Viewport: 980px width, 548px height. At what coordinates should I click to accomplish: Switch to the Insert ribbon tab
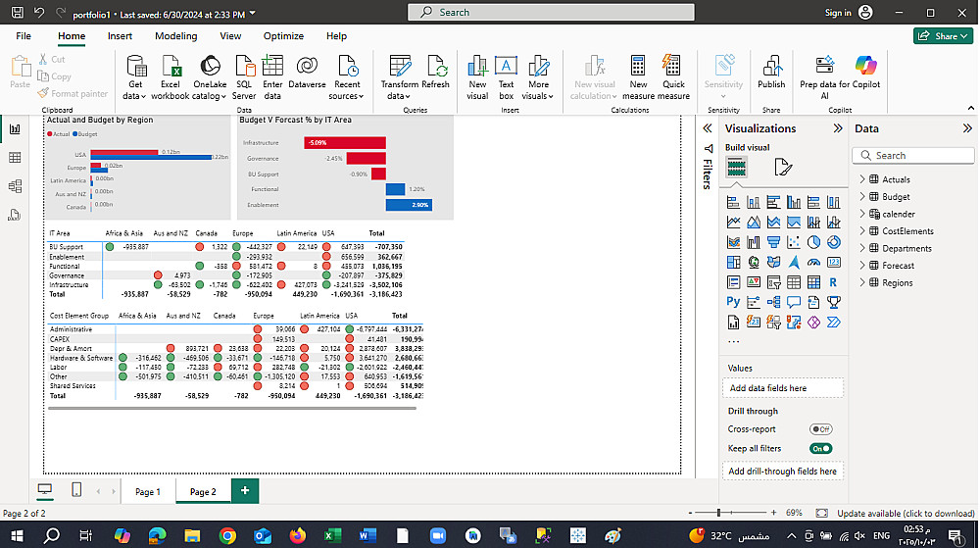tap(120, 36)
